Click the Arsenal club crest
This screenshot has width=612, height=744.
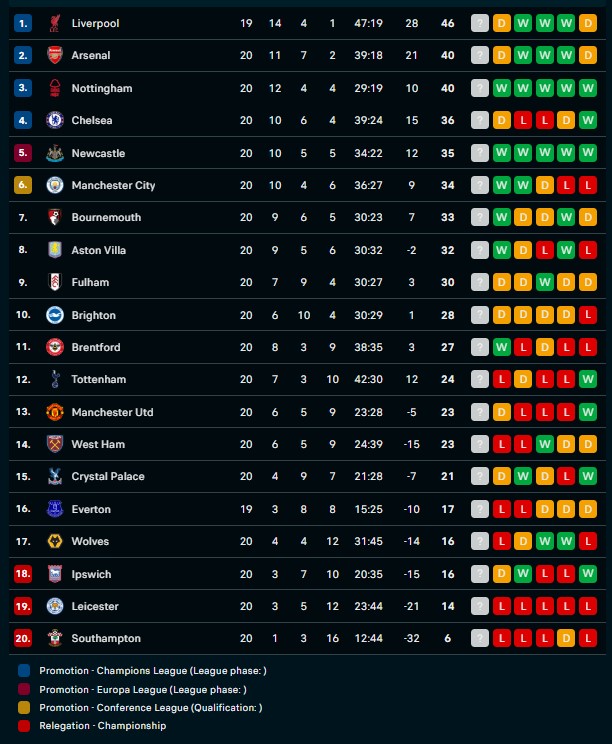(55, 55)
